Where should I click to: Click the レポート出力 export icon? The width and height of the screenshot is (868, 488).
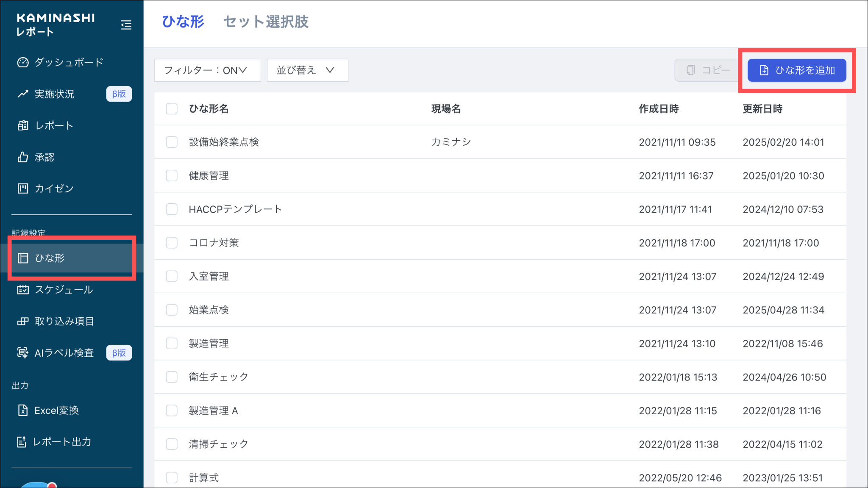pos(22,442)
